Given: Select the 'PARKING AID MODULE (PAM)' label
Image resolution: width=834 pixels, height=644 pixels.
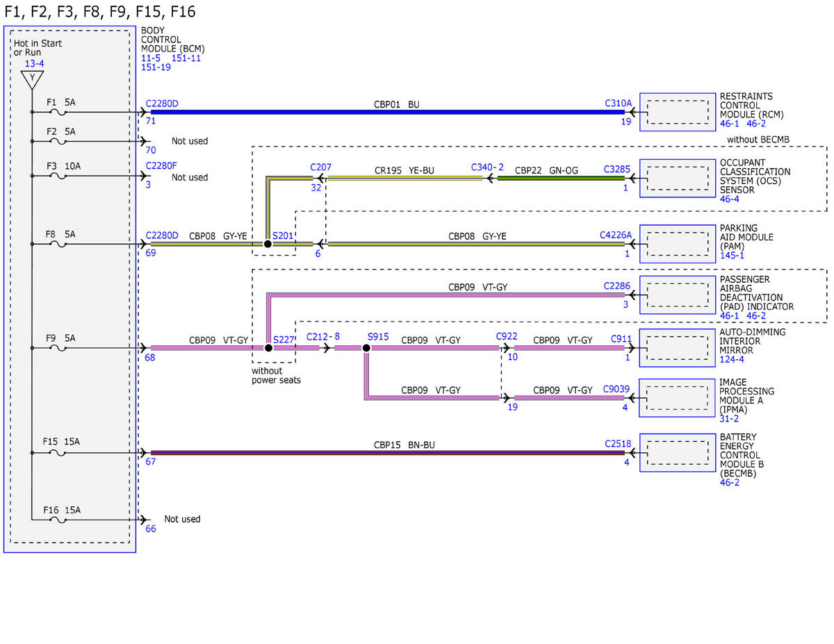Looking at the screenshot, I should 747,237.
